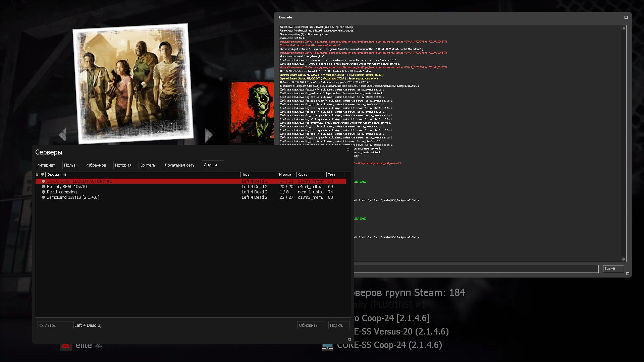The height and width of the screenshot is (362, 644).
Task: Click the VAC shield icon beside Pekul_compaing
Action: [43, 192]
